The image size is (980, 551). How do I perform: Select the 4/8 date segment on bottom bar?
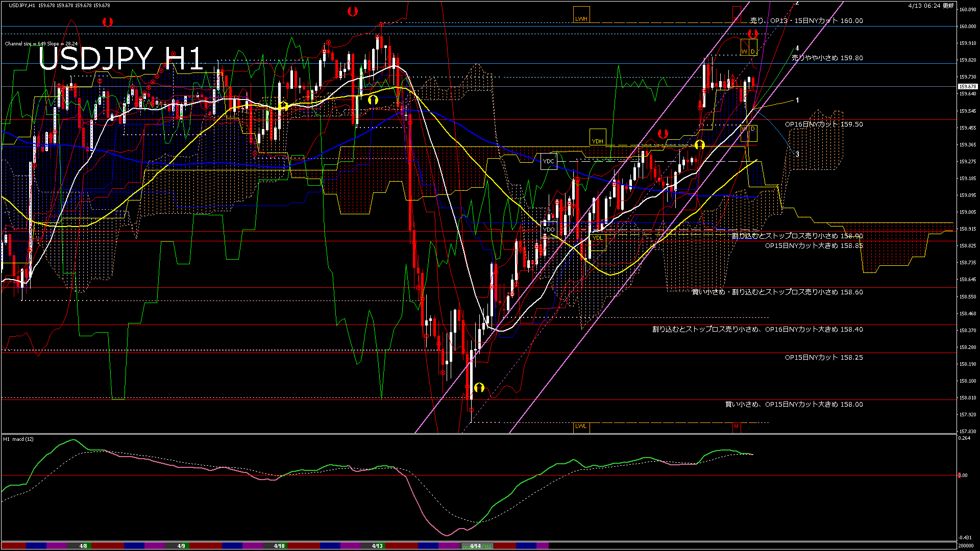[x=83, y=546]
